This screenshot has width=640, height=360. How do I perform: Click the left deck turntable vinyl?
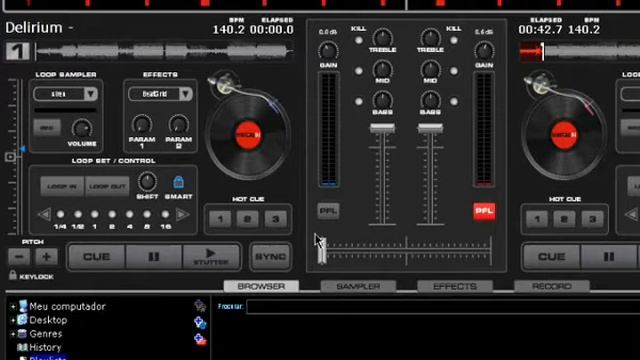click(x=248, y=135)
